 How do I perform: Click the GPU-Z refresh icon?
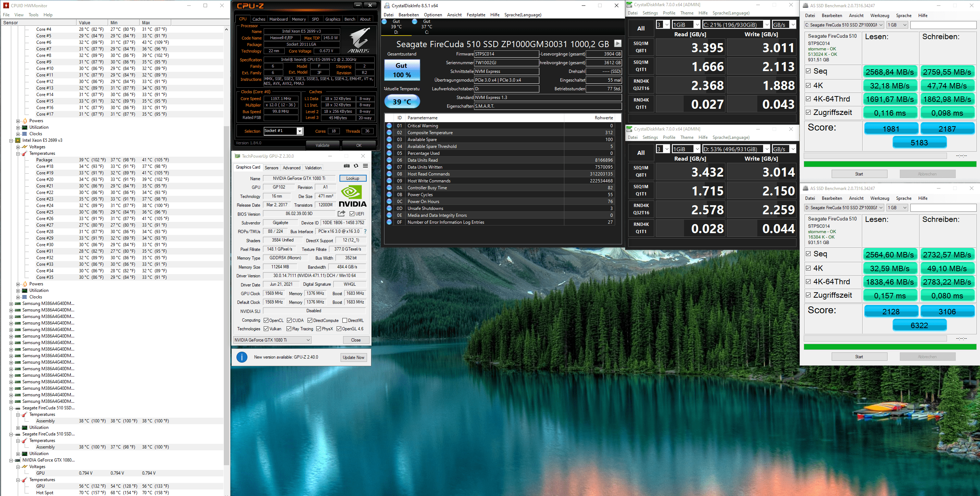coord(356,166)
